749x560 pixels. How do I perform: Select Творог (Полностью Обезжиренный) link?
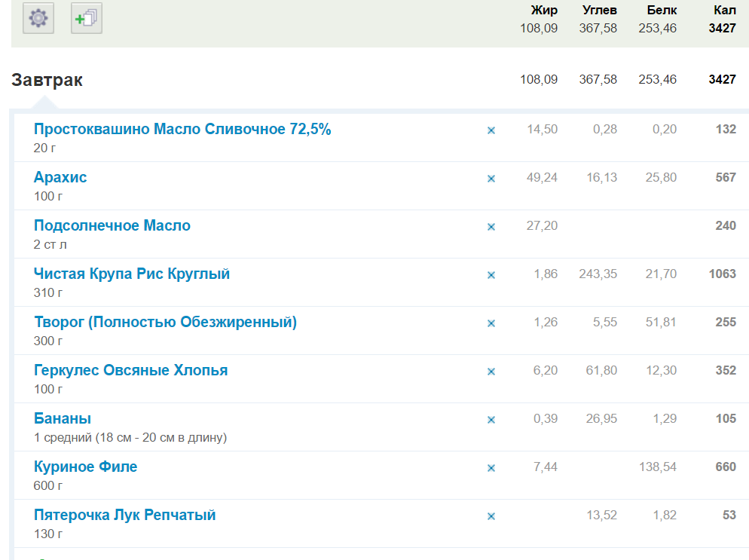point(165,322)
